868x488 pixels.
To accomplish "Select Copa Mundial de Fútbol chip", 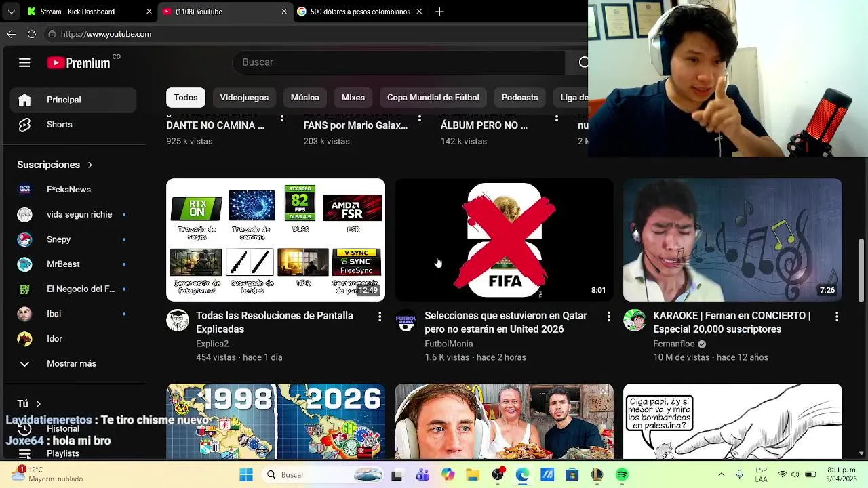I will [433, 98].
